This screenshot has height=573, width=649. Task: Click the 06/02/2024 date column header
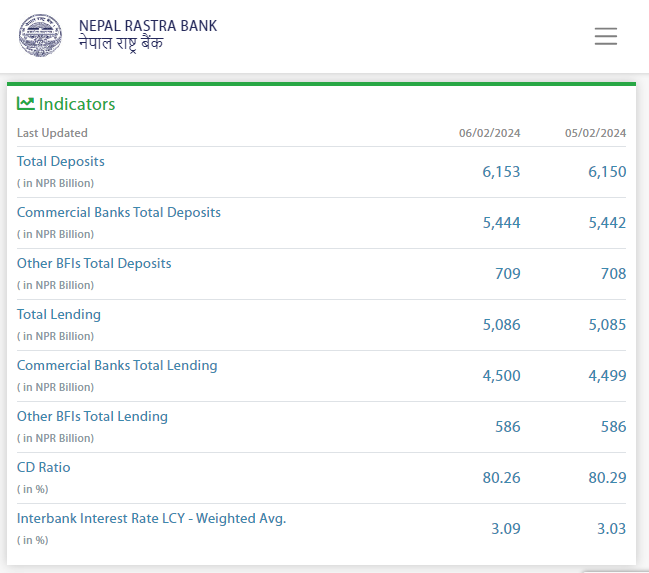(x=489, y=133)
